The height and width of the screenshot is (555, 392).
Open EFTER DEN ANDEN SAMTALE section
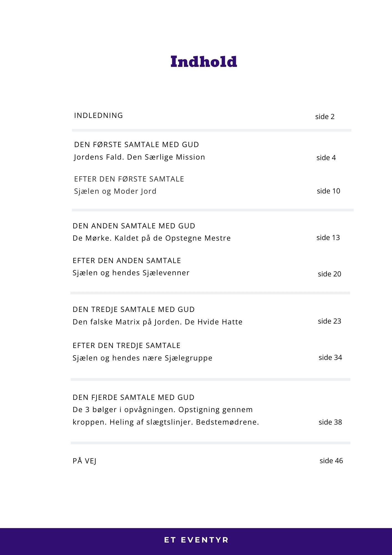pyautogui.click(x=127, y=261)
